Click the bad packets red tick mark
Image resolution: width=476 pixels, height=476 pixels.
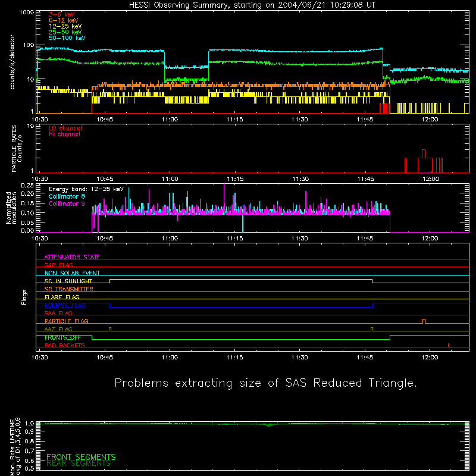pos(449,345)
